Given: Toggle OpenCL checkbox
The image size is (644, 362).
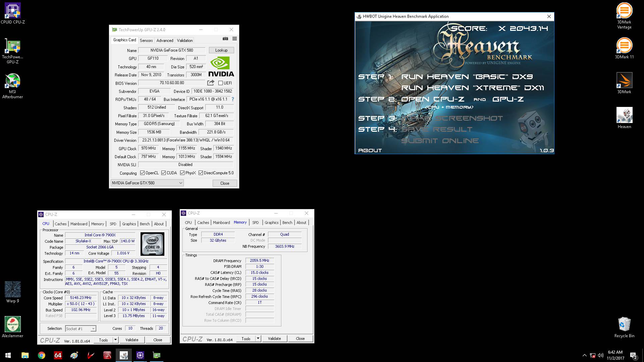Looking at the screenshot, I should coord(142,173).
